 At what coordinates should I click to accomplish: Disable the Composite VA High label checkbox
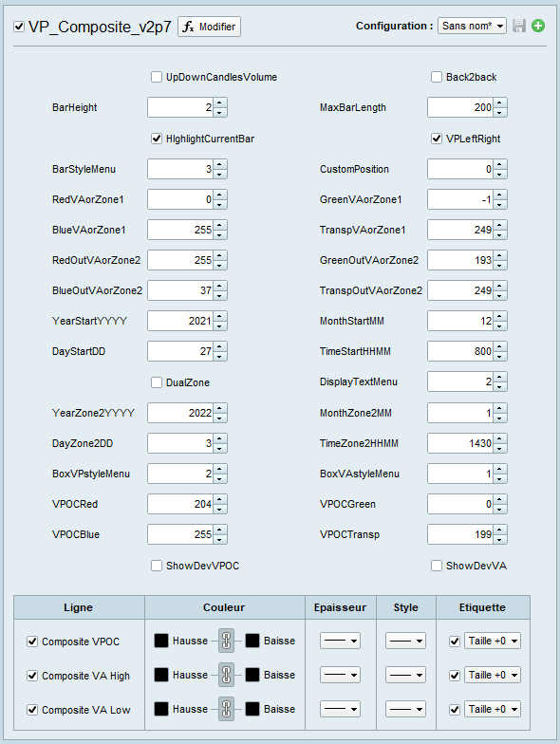[x=455, y=676]
